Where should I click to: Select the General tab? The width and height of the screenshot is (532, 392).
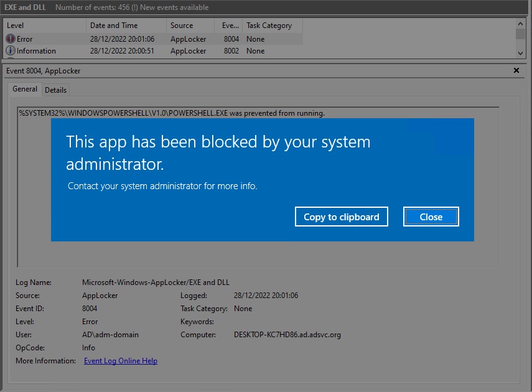coord(25,89)
